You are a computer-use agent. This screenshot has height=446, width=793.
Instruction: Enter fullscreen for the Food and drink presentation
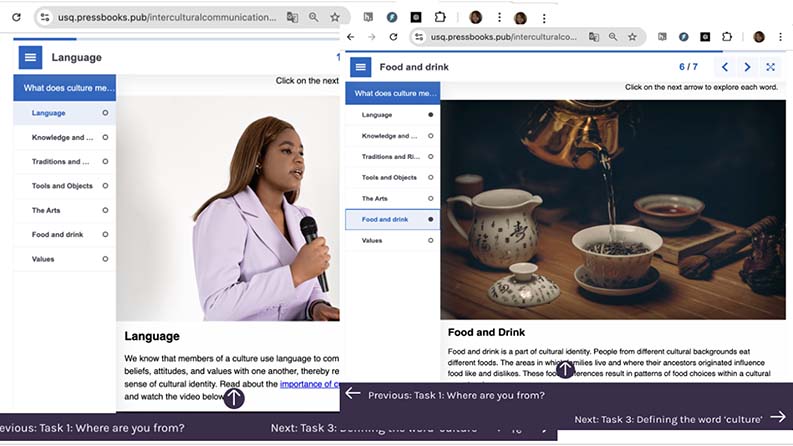(x=771, y=67)
